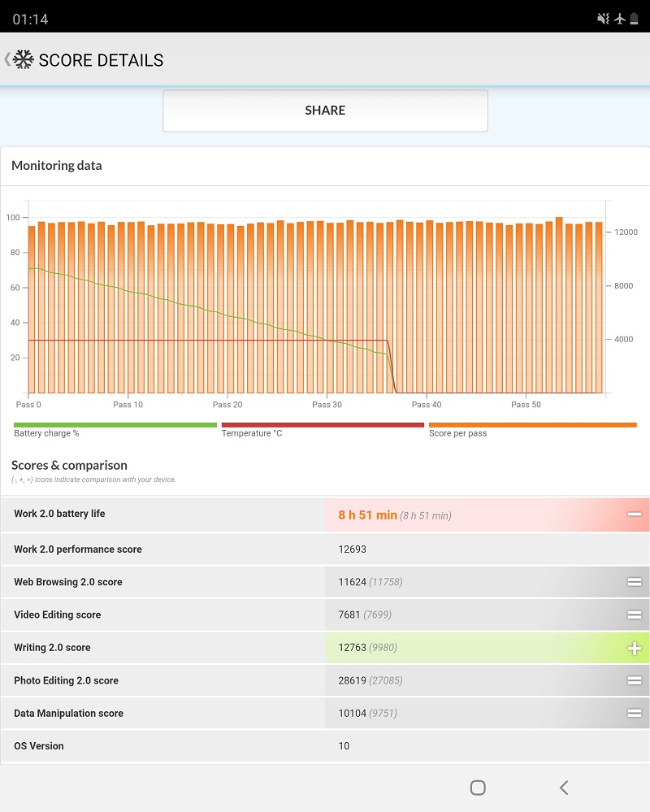Click the Monitoring data section header

(x=56, y=165)
